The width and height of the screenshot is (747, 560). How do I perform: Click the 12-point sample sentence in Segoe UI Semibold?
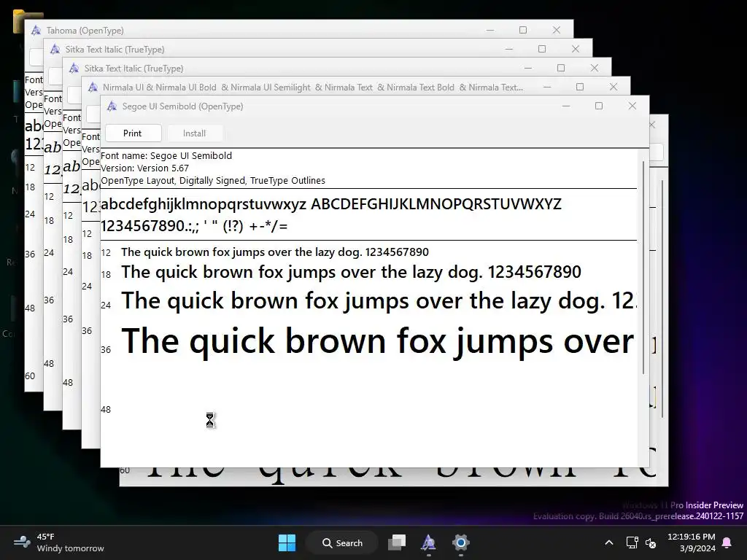275,252
